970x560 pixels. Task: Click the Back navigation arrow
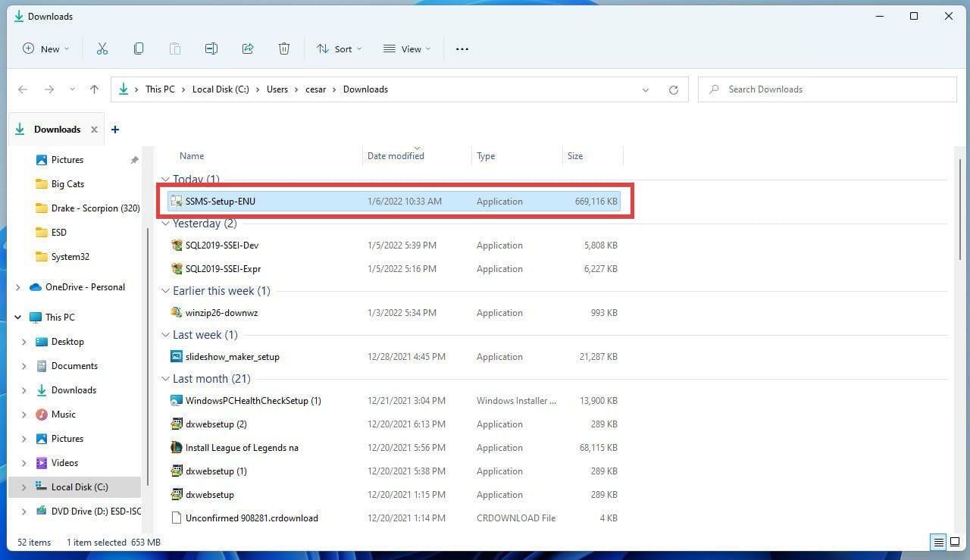tap(23, 89)
